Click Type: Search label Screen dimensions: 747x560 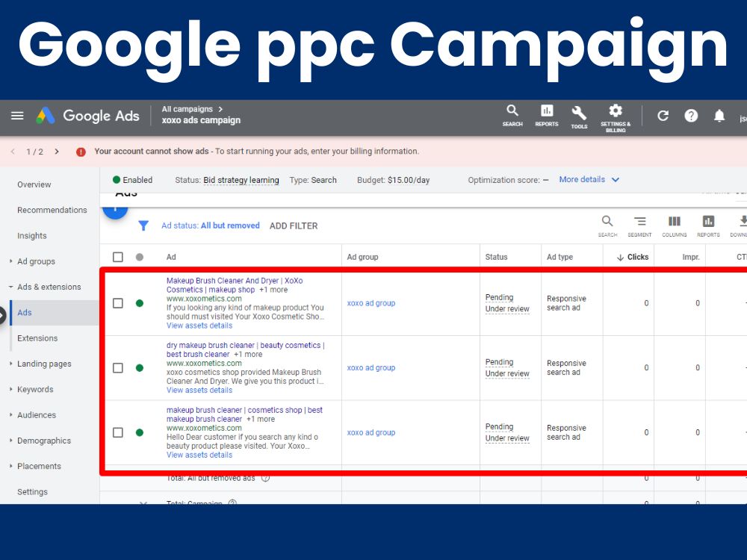pos(313,181)
